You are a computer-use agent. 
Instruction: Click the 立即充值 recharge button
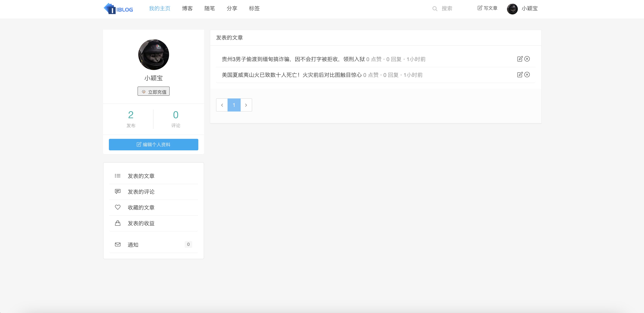[x=153, y=91]
